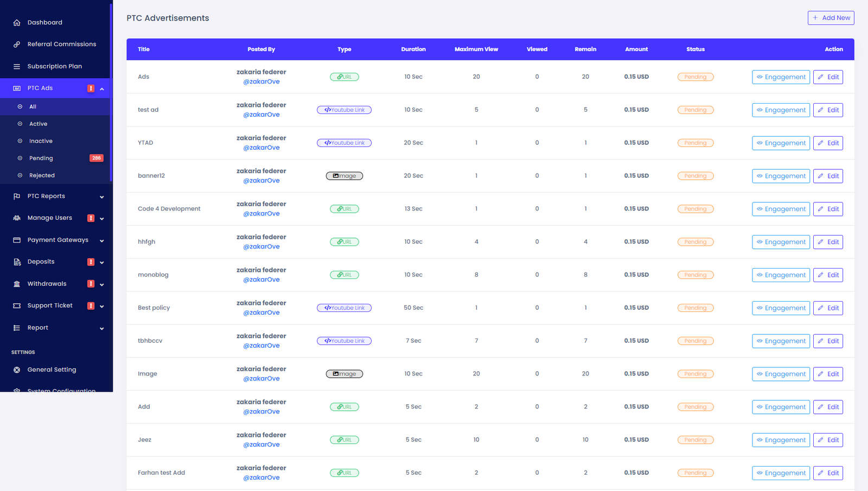Click the Support Ticket icon

[x=17, y=305]
